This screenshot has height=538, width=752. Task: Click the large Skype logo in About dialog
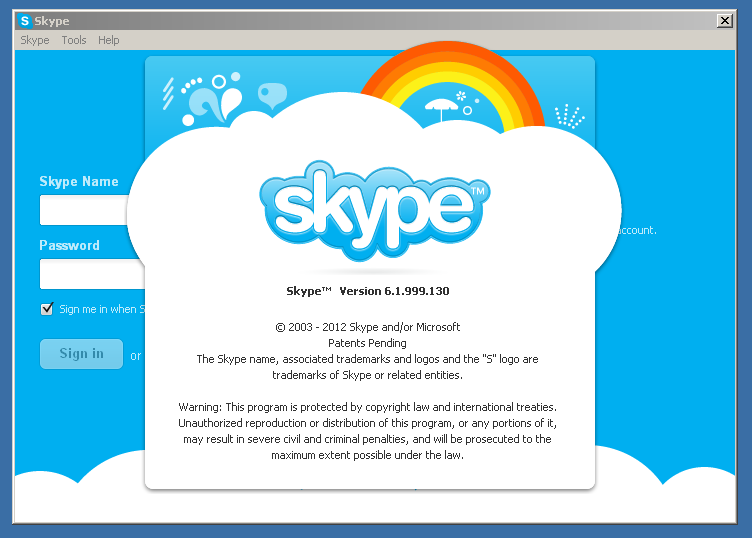pyautogui.click(x=375, y=210)
